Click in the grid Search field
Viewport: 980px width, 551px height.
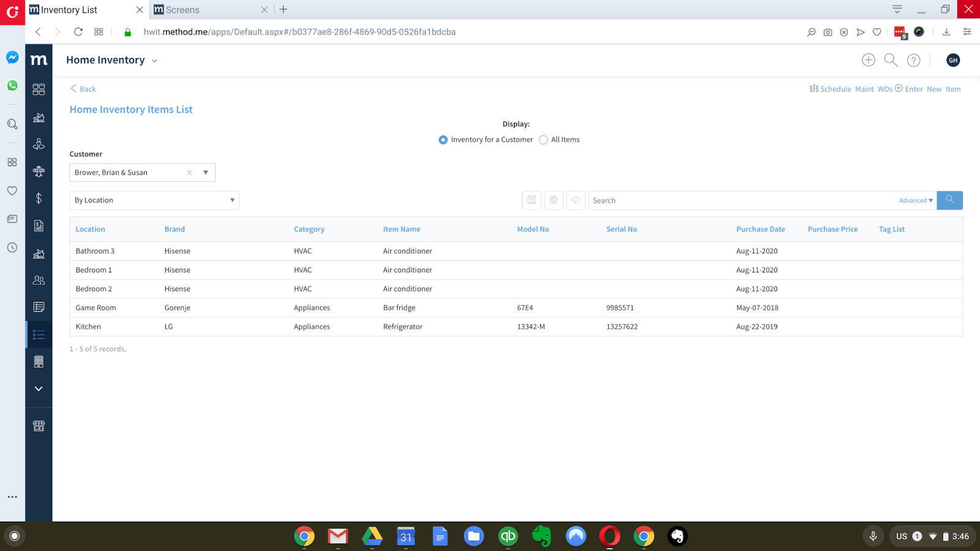(741, 200)
